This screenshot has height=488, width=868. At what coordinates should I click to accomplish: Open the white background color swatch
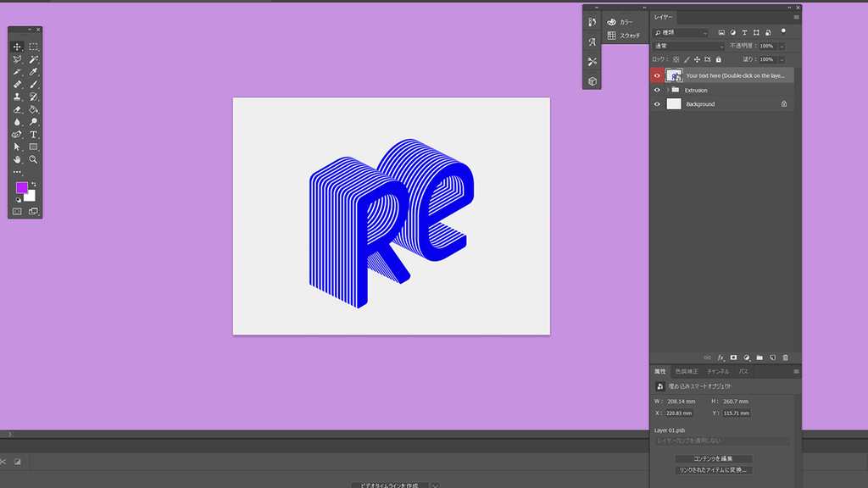[31, 197]
